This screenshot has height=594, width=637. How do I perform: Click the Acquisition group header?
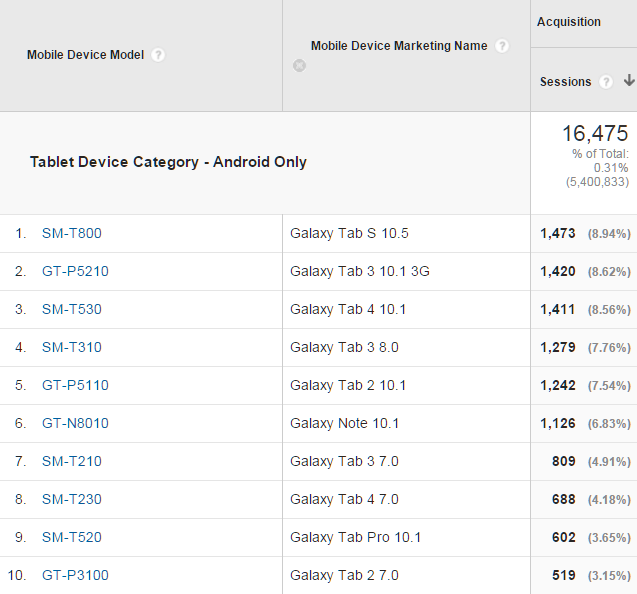coord(569,22)
